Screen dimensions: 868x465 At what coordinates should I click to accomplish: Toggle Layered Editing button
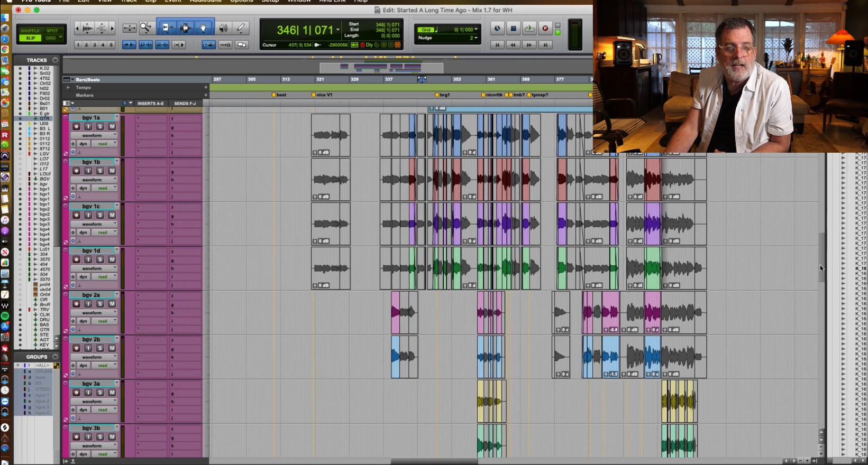pyautogui.click(x=242, y=44)
